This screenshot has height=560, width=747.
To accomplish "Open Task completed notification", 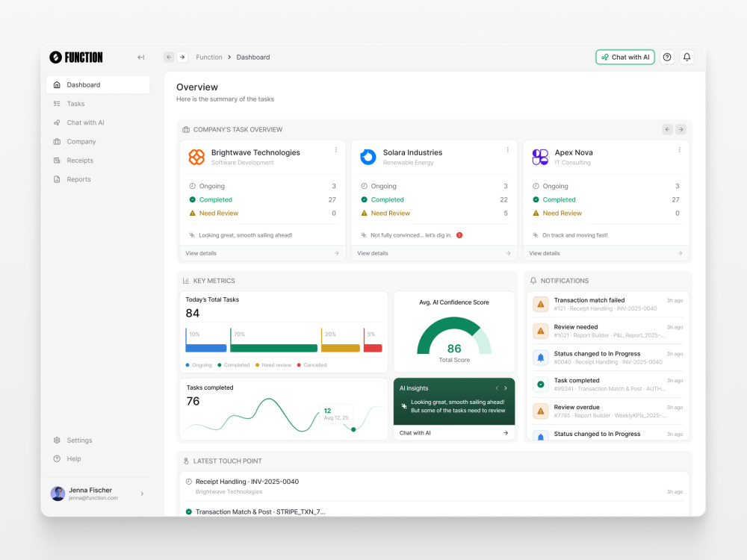I will (608, 385).
